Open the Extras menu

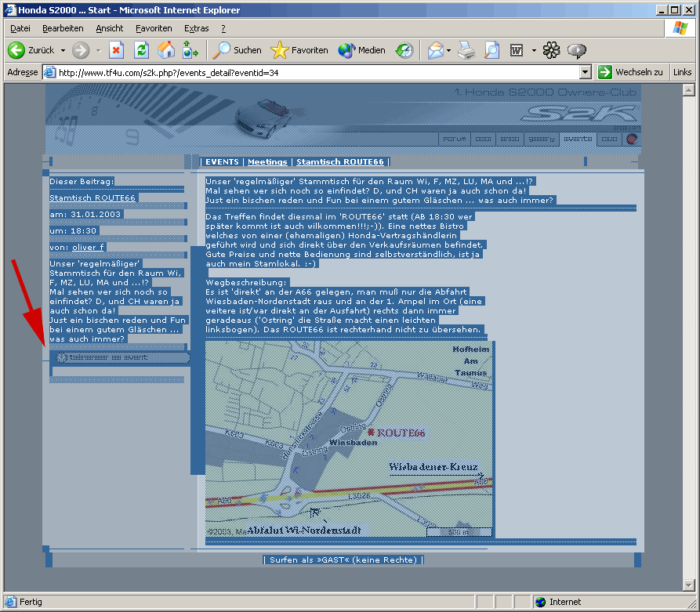click(x=196, y=28)
